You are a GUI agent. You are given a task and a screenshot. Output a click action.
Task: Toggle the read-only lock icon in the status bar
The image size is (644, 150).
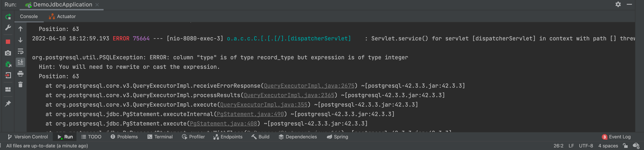click(x=625, y=145)
